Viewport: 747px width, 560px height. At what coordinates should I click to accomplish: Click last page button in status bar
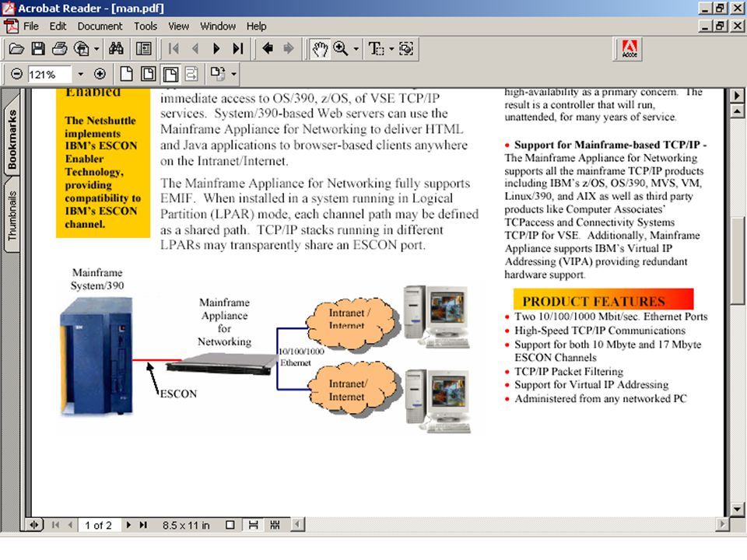pyautogui.click(x=143, y=525)
